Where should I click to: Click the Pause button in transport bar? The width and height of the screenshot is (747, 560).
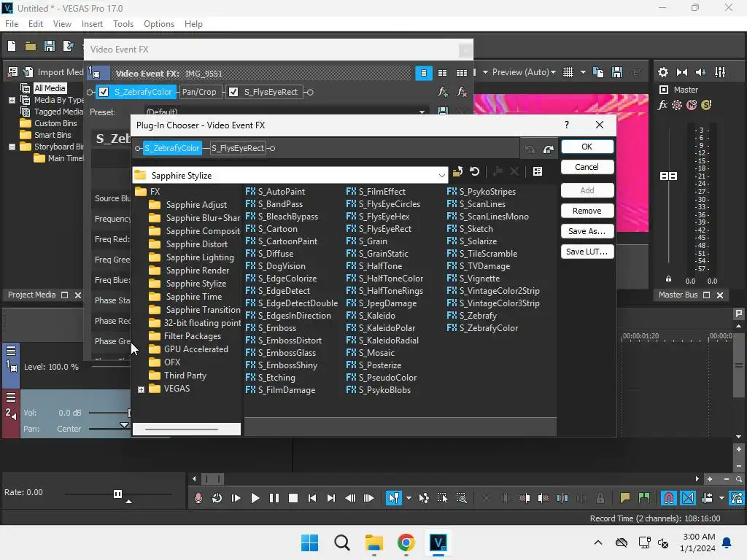coord(274,498)
